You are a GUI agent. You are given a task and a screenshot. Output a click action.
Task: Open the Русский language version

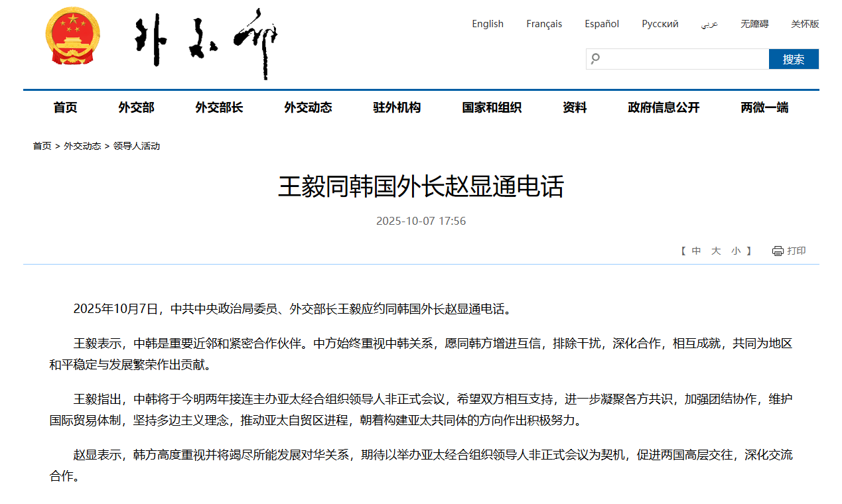[660, 24]
